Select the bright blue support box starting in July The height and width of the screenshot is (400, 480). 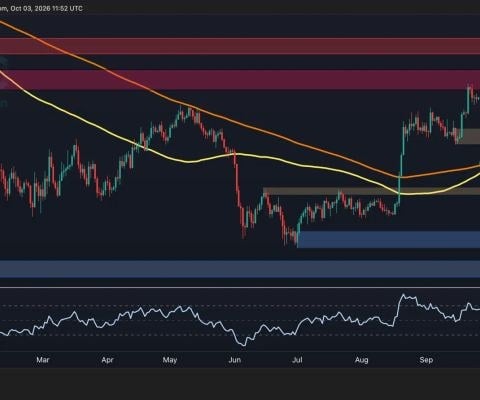(x=388, y=240)
